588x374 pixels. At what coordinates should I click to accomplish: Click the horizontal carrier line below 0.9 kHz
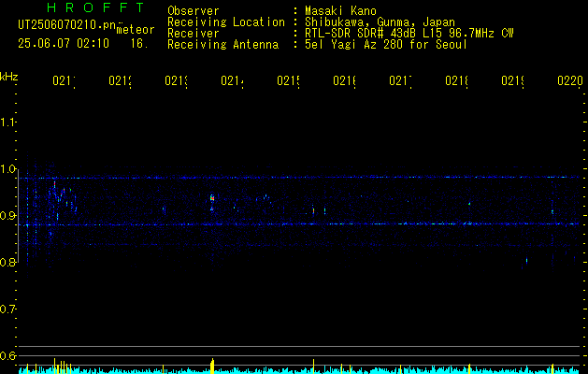pyautogui.click(x=300, y=224)
